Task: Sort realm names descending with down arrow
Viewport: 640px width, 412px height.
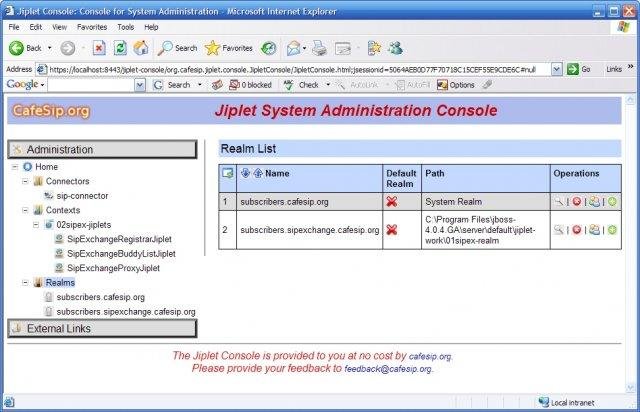Action: (x=245, y=173)
